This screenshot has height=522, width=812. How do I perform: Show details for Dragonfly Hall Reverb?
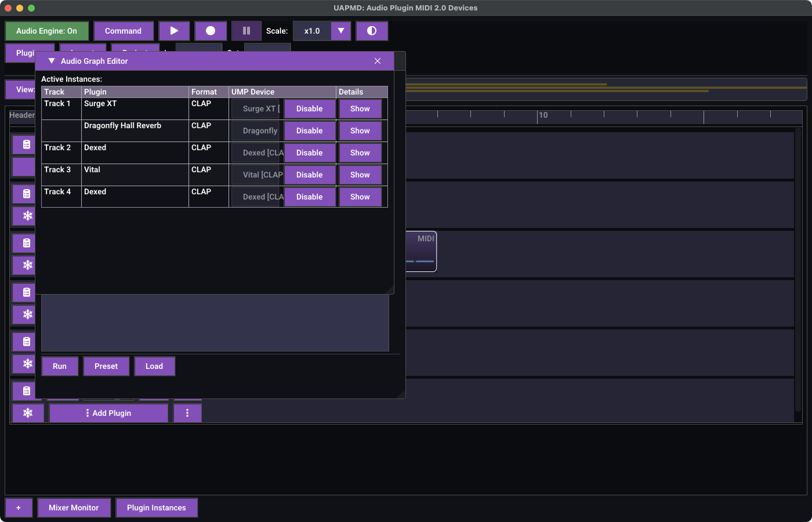coord(360,130)
